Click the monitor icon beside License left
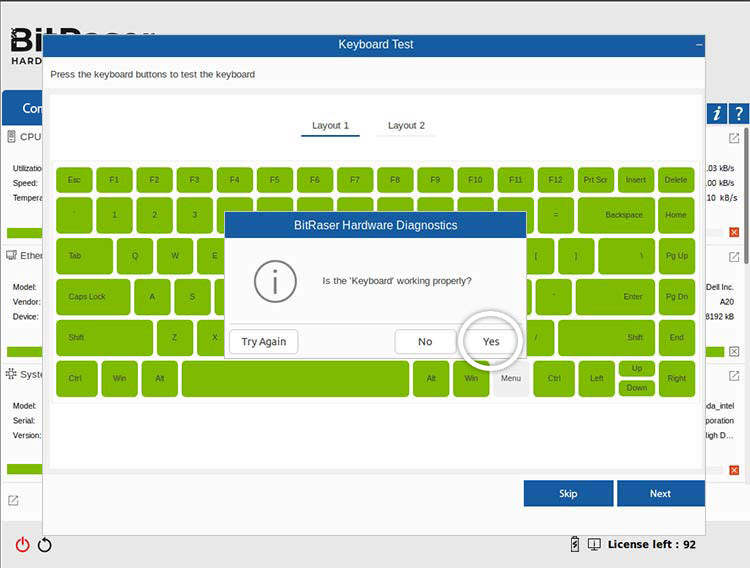The height and width of the screenshot is (568, 750). pyautogui.click(x=594, y=544)
